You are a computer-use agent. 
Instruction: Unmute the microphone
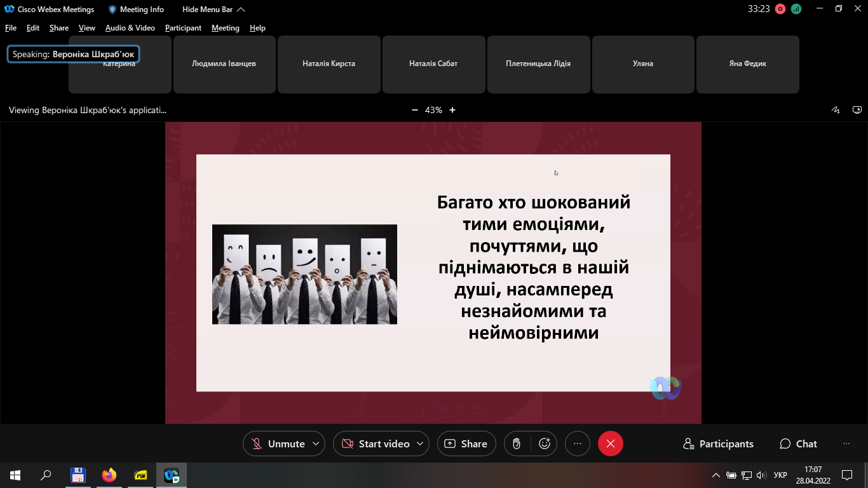coord(278,444)
